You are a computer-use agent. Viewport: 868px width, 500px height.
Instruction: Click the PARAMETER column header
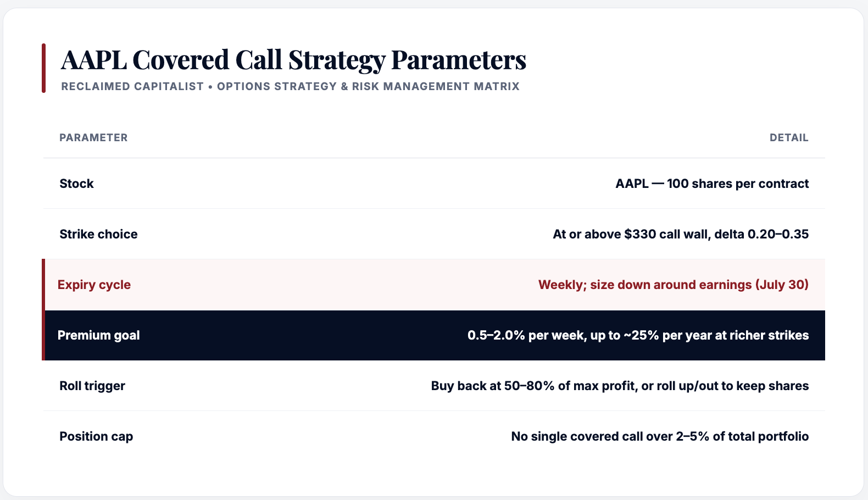[x=93, y=137]
